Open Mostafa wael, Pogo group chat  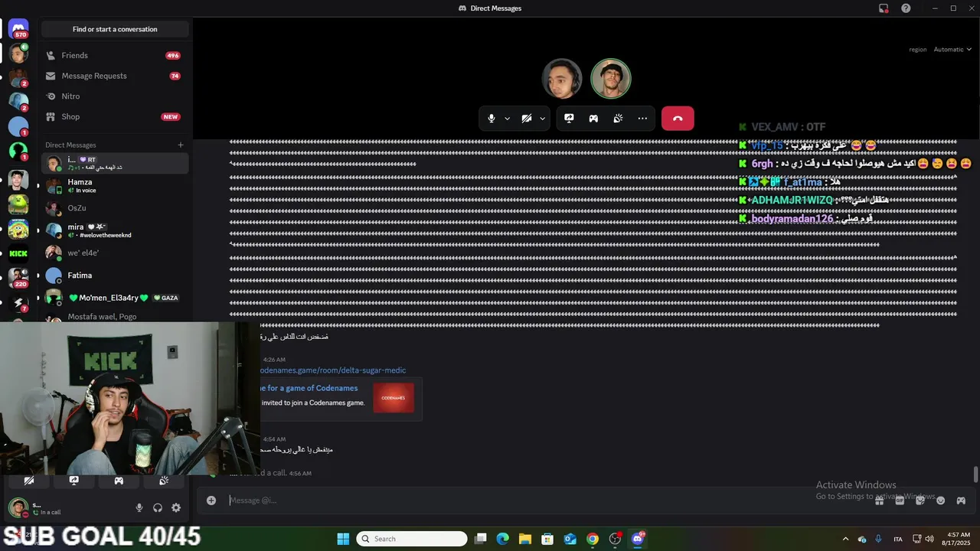(115, 316)
